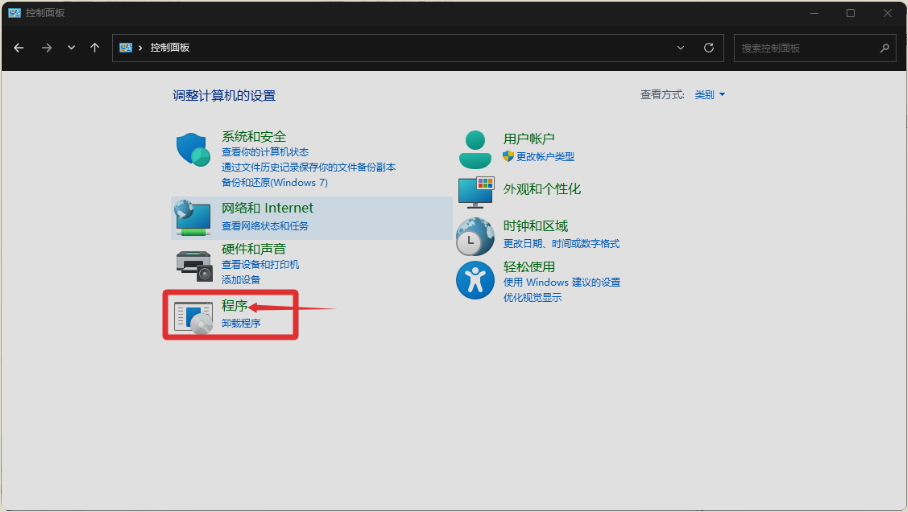Click 更改帐户类型 link
This screenshot has width=908, height=512.
tap(545, 157)
